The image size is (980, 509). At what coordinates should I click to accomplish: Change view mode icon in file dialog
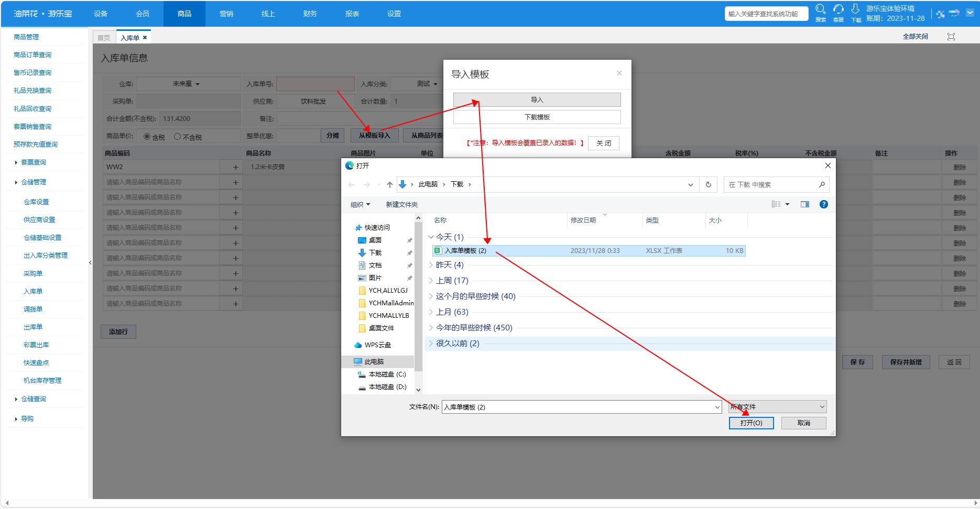tap(777, 204)
